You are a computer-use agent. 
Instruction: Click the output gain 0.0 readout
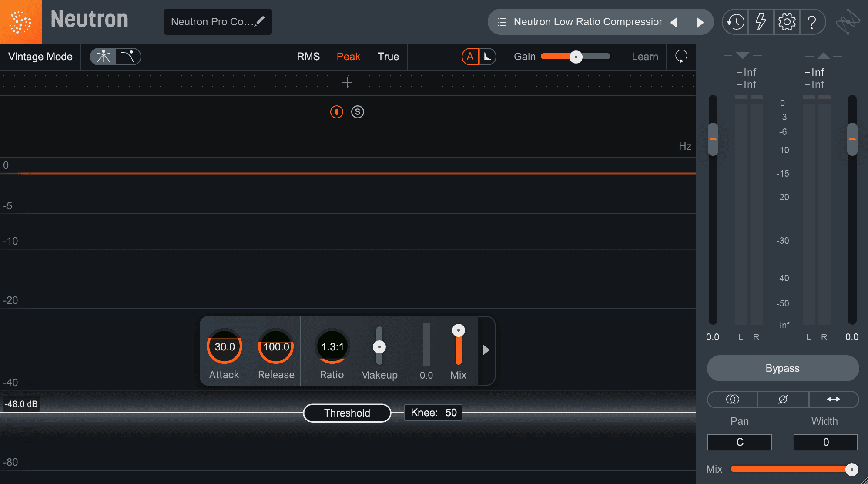[x=852, y=337]
